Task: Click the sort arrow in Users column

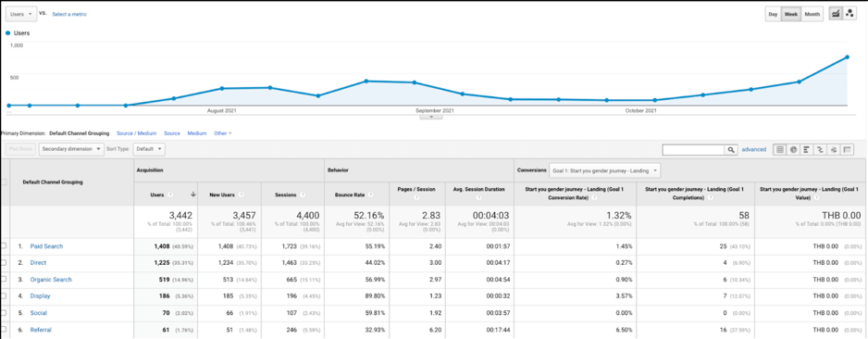Action: click(192, 195)
